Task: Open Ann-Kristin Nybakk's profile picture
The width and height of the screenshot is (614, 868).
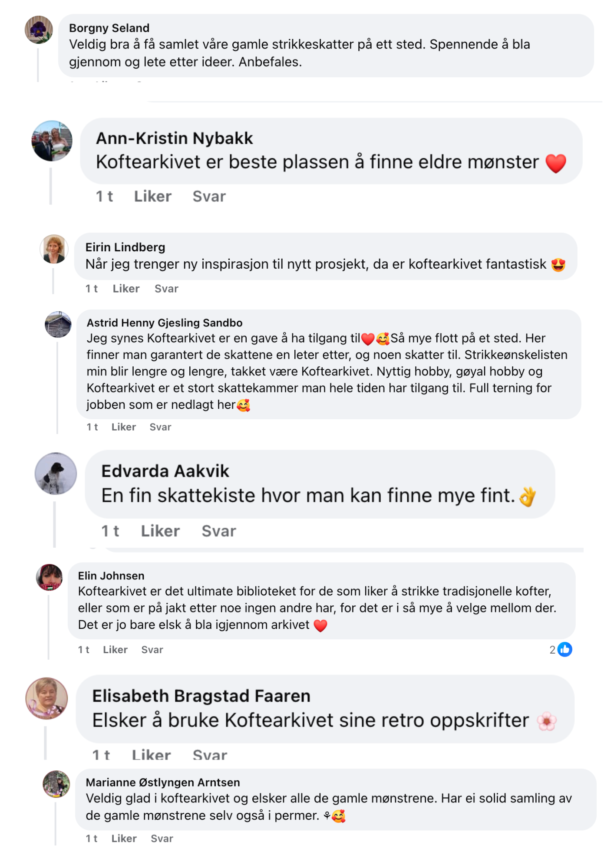Action: (x=52, y=141)
